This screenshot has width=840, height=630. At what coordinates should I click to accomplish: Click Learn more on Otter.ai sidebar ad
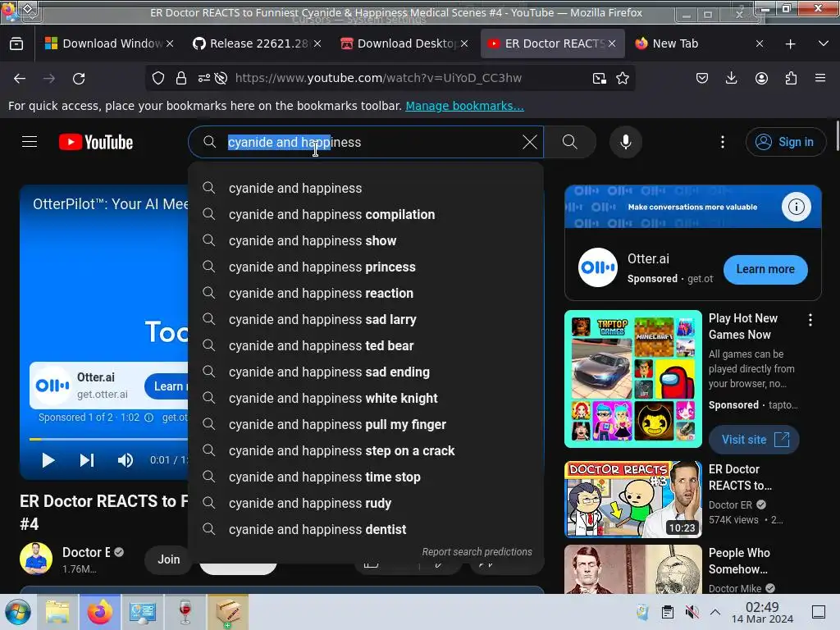pos(765,269)
